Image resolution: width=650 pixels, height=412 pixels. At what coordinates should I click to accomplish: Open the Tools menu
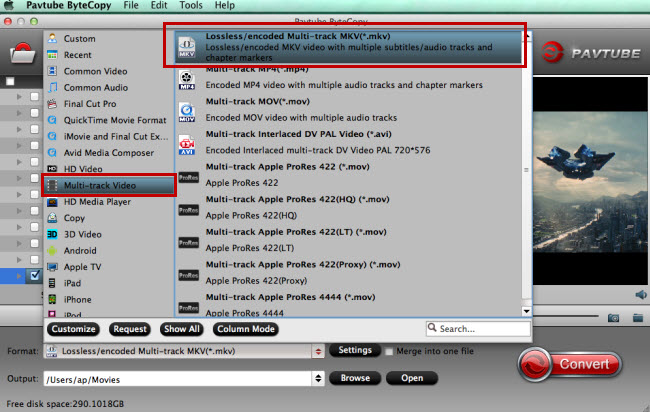coord(191,5)
